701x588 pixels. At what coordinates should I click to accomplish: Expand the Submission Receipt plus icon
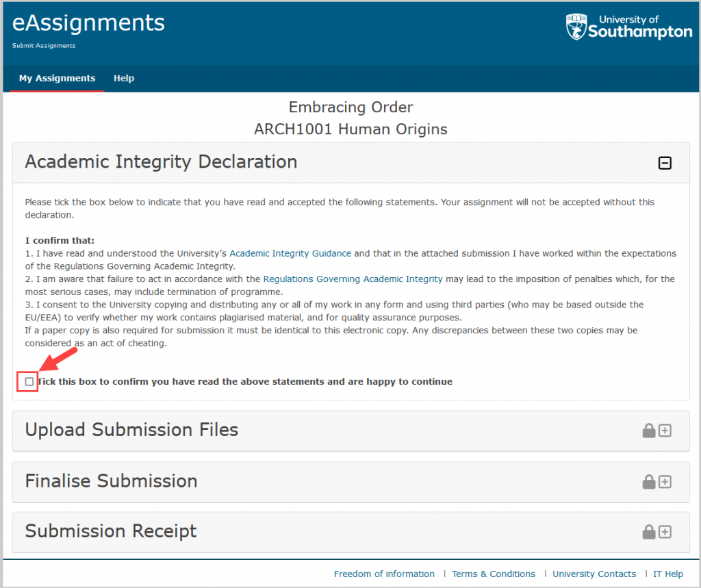pos(665,532)
